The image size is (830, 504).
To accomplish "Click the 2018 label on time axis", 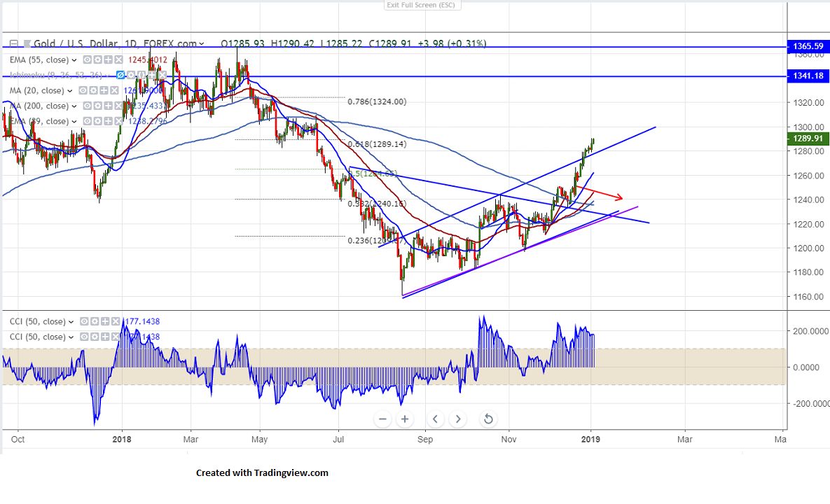I will [x=122, y=440].
